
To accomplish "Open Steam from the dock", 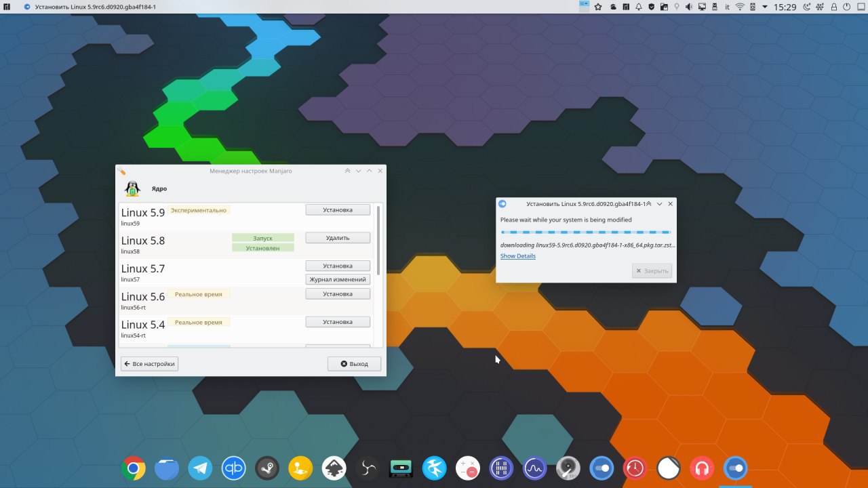I will coord(267,468).
